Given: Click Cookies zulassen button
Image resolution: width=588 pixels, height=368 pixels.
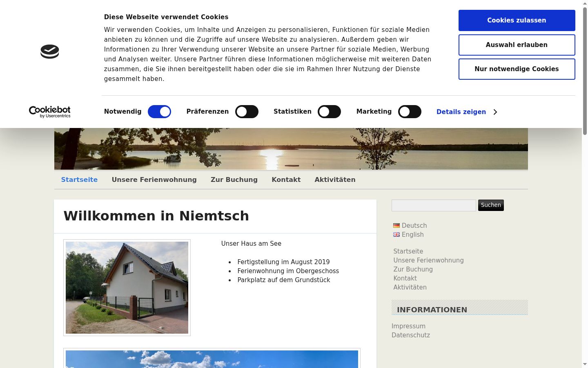Looking at the screenshot, I should tap(517, 20).
